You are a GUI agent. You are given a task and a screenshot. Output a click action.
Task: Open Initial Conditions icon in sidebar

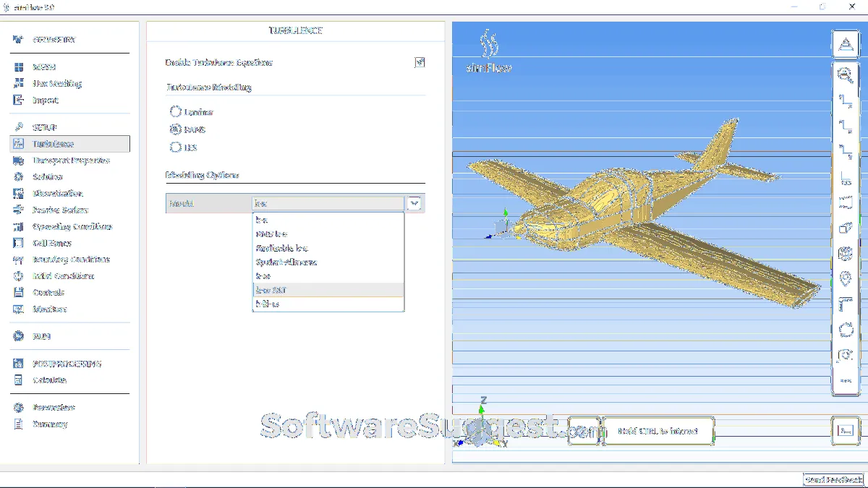point(19,276)
